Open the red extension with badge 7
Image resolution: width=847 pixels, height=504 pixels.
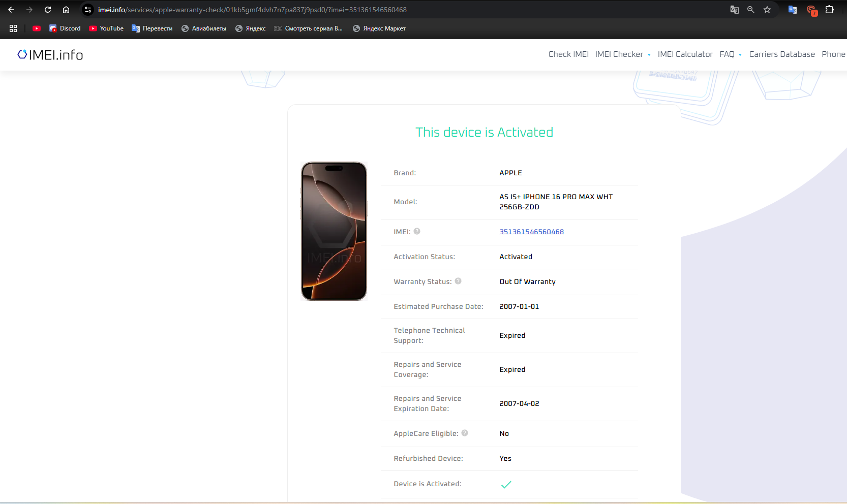811,10
